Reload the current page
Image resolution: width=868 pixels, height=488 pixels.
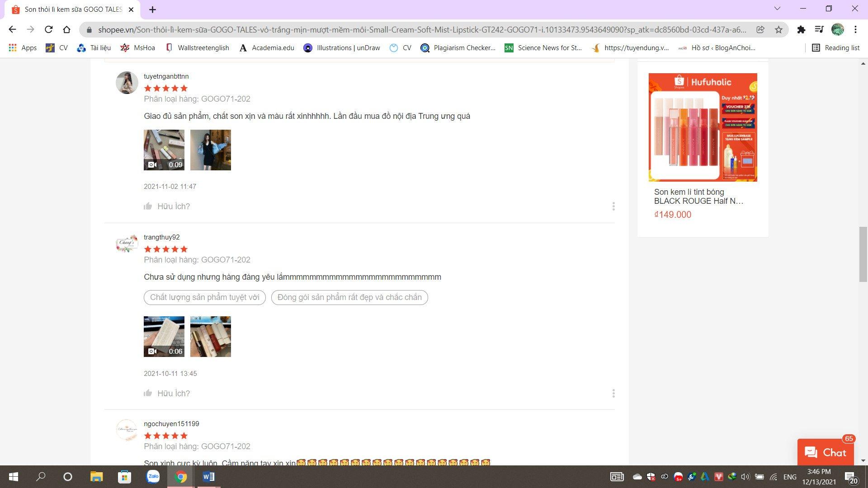(x=49, y=30)
